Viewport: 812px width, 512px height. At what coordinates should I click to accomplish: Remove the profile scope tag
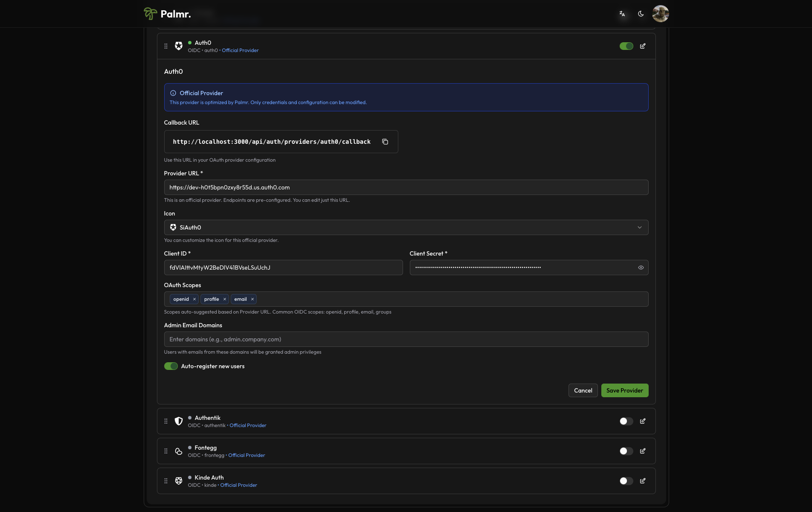coord(225,299)
